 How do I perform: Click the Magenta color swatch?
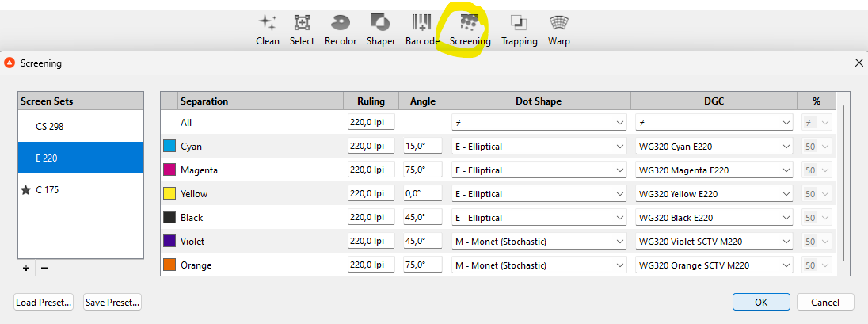[x=169, y=170]
